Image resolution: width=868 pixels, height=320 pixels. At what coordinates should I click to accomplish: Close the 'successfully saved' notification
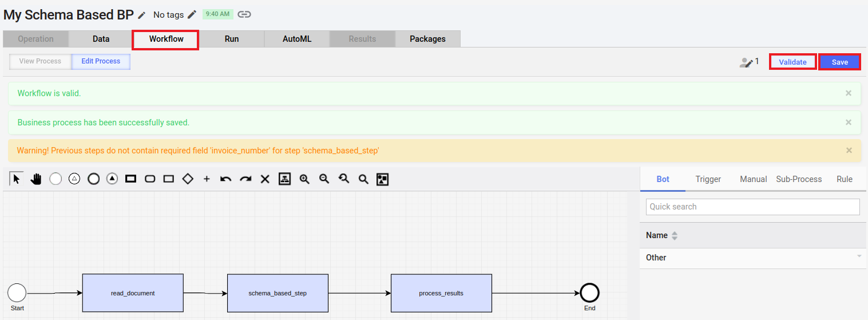click(x=849, y=122)
